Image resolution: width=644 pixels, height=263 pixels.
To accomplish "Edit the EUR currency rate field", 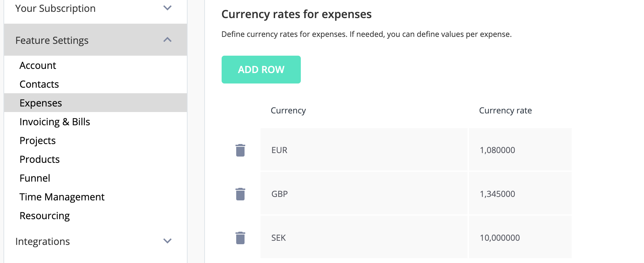I will 520,150.
